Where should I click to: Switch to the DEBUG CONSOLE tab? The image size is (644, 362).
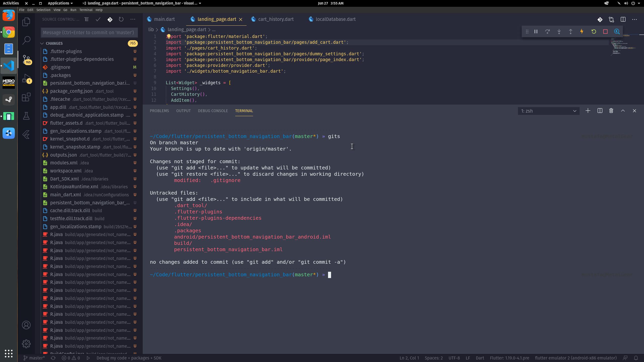(x=213, y=111)
